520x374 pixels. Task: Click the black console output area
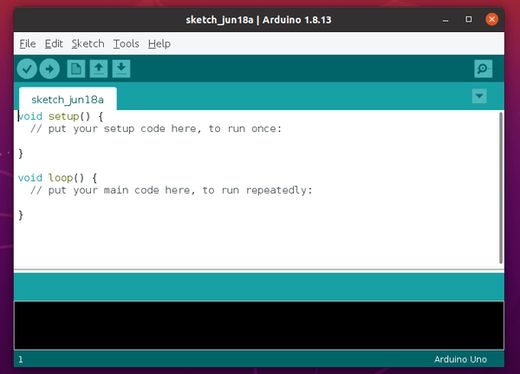click(259, 325)
